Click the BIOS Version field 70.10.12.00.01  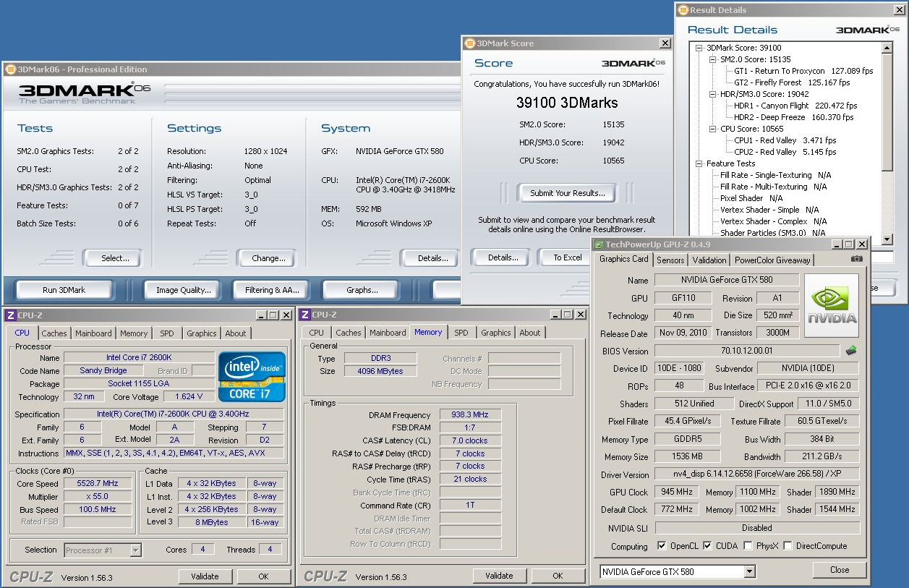tap(748, 351)
